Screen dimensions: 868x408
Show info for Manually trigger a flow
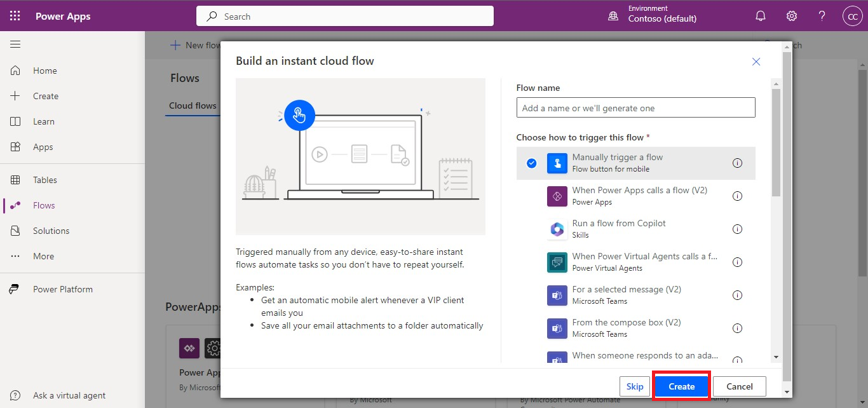click(x=737, y=163)
